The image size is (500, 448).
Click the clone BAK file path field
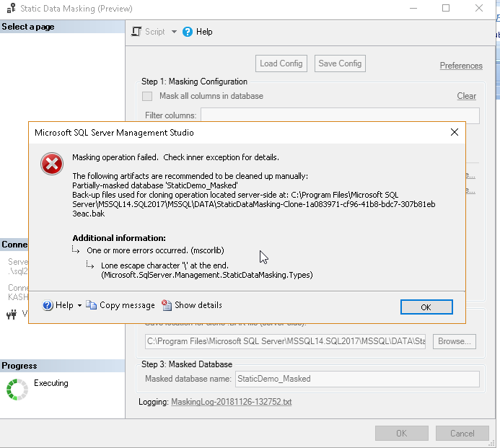click(286, 341)
